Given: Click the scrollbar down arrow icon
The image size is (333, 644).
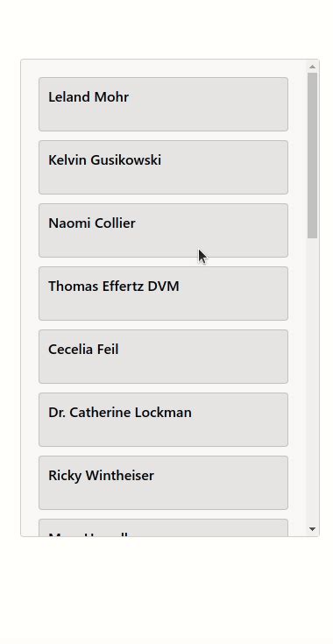Looking at the screenshot, I should (312, 529).
